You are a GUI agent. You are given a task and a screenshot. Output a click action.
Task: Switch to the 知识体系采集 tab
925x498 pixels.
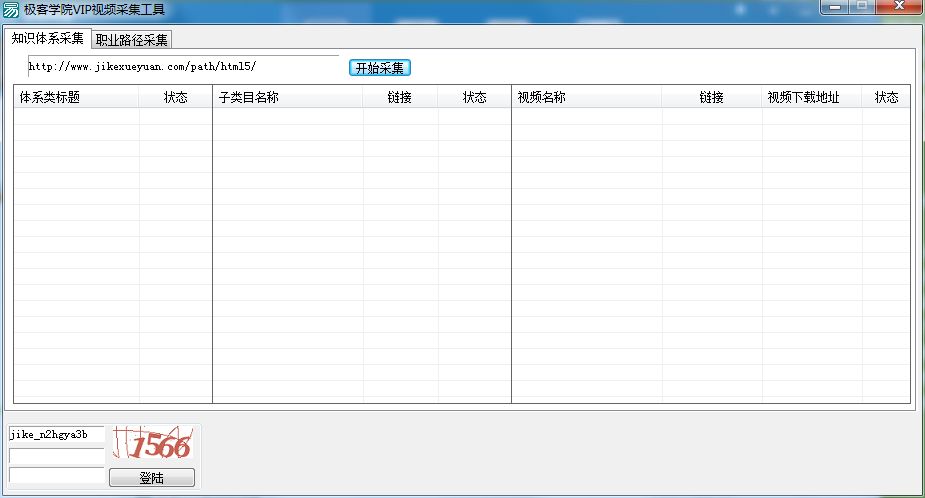(x=48, y=38)
